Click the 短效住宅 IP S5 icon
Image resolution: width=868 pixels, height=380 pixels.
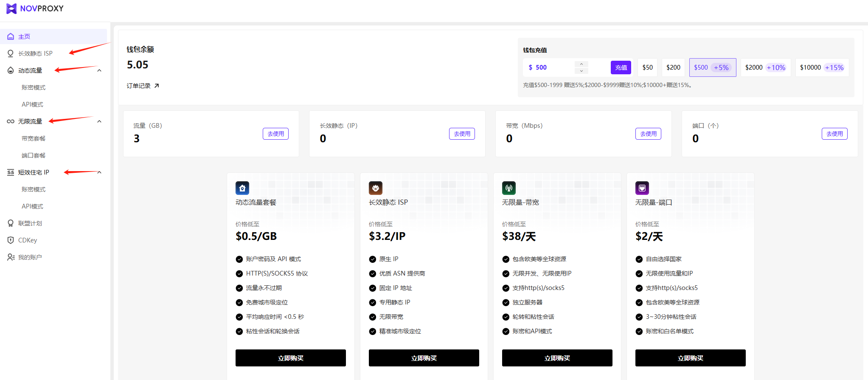pos(11,172)
